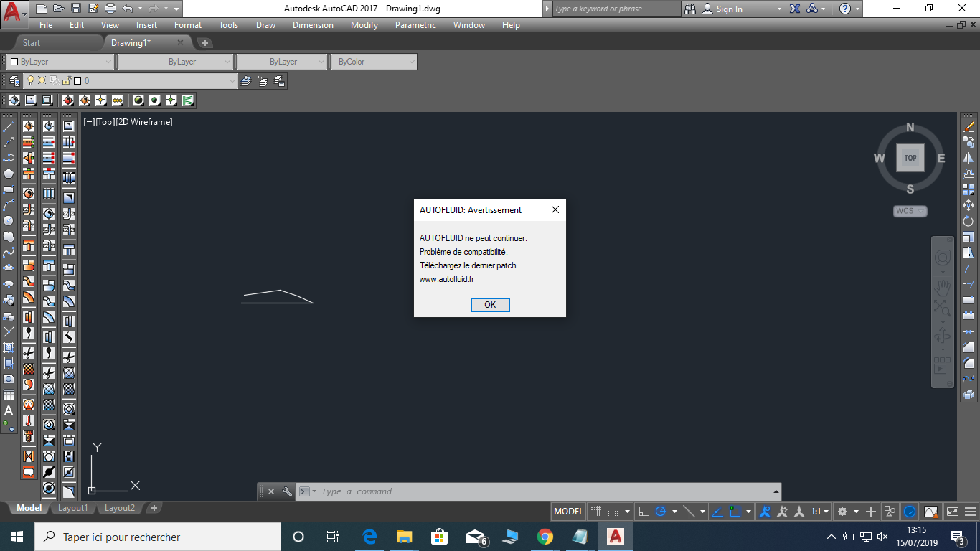Click the 2D Wireframe visual style label

[144, 122]
